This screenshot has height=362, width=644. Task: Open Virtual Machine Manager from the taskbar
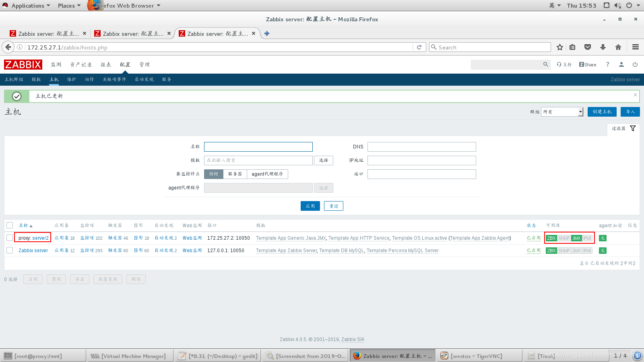[x=130, y=356]
